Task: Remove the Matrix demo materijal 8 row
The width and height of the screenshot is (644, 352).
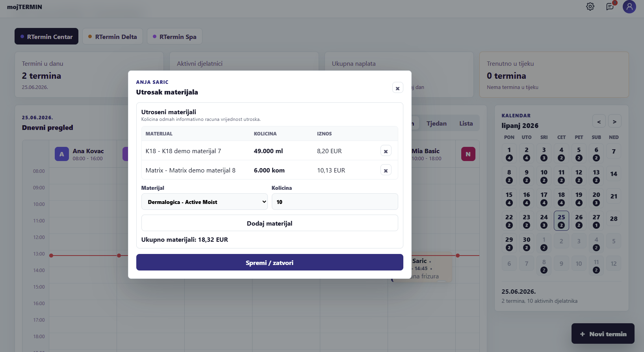Action: [x=386, y=170]
